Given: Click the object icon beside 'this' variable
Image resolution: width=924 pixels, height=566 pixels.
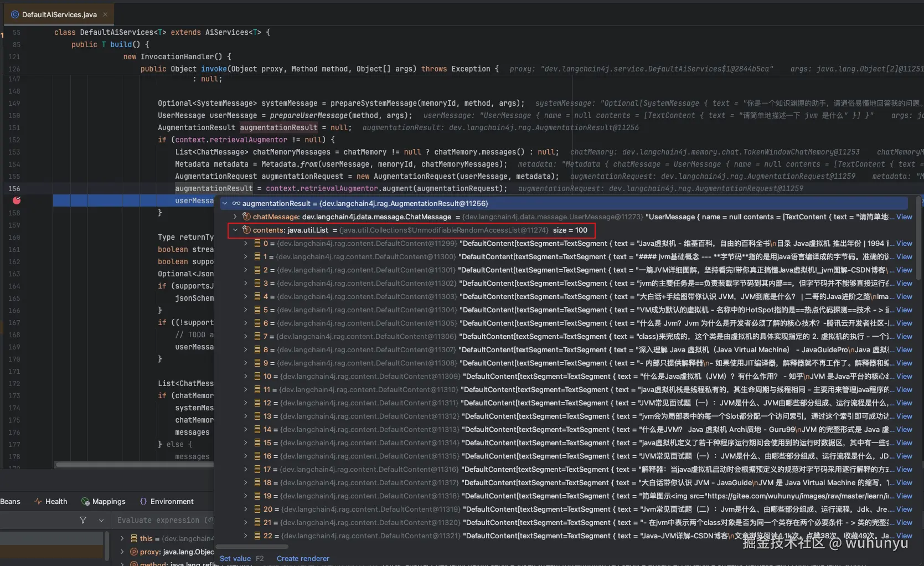Looking at the screenshot, I should pyautogui.click(x=133, y=538).
